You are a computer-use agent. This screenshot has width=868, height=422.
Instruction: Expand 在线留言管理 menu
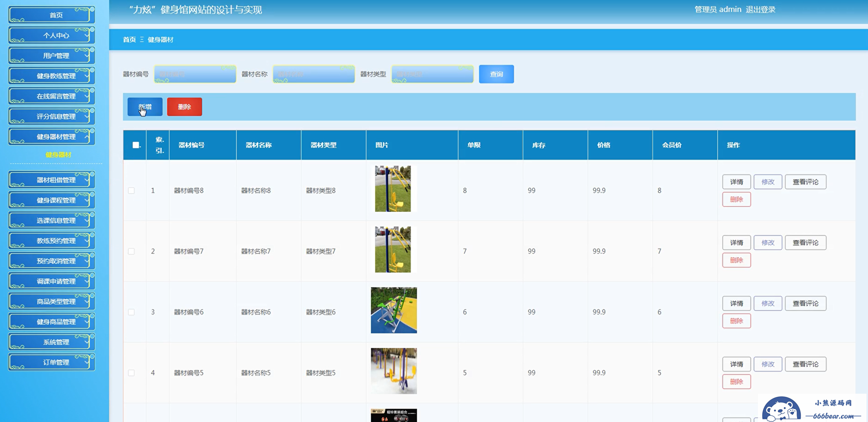click(x=52, y=96)
